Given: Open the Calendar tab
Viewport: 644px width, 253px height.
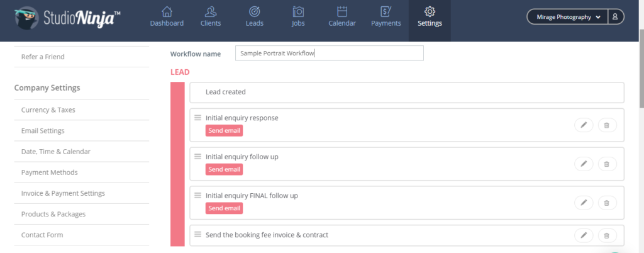Looking at the screenshot, I should pyautogui.click(x=341, y=17).
